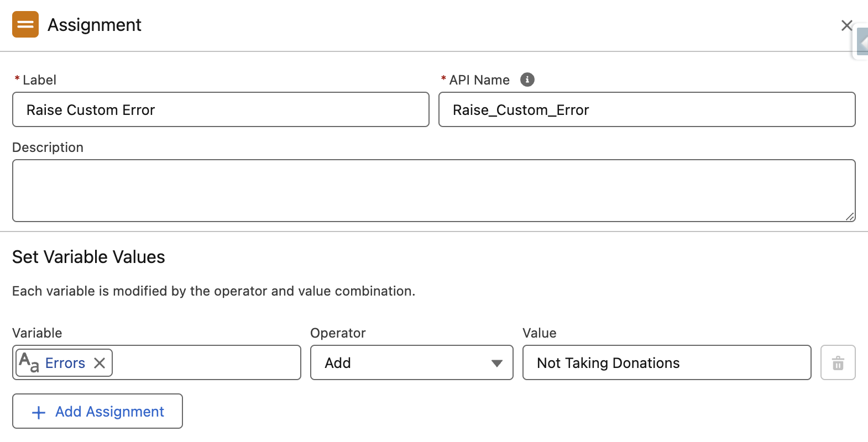Click inside the Description text area
This screenshot has height=442, width=868.
tap(433, 191)
